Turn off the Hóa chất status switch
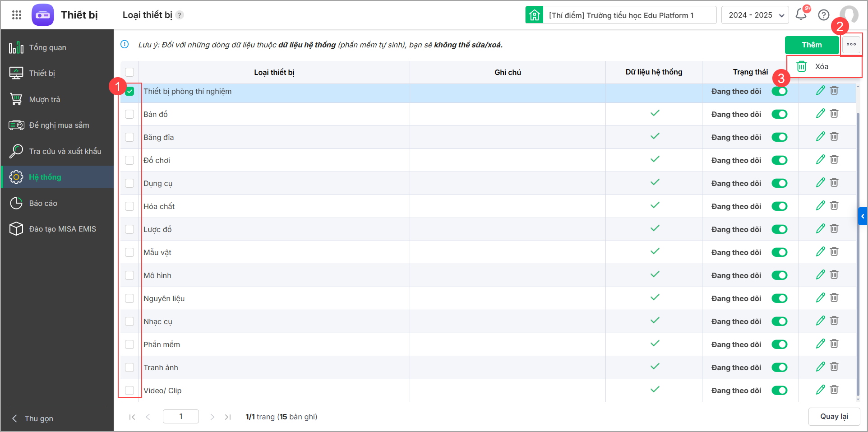The width and height of the screenshot is (868, 432). tap(780, 206)
